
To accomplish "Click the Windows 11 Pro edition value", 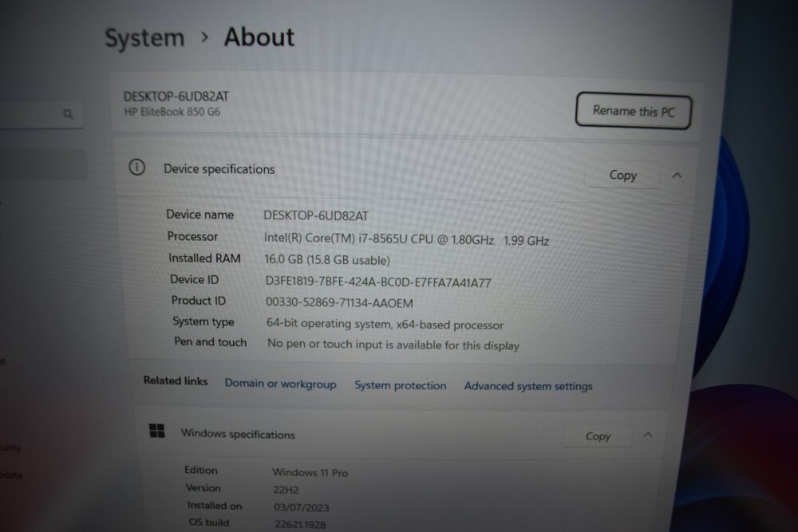I will coord(310,472).
